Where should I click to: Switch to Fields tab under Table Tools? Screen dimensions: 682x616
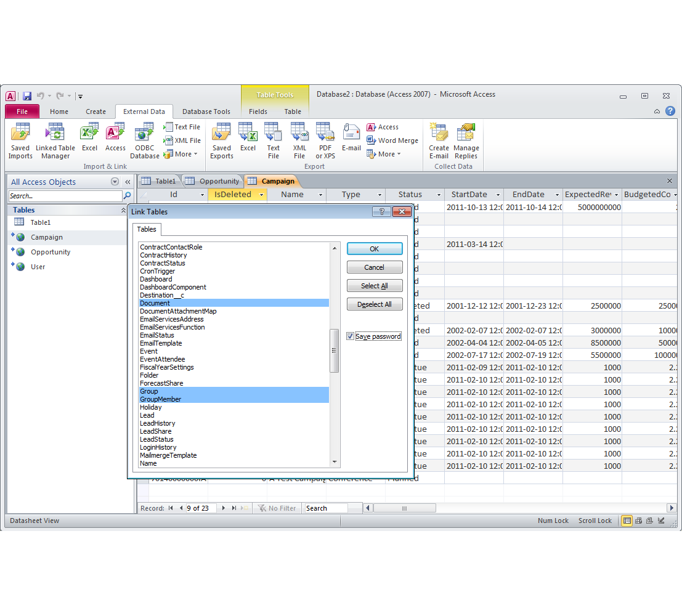258,111
